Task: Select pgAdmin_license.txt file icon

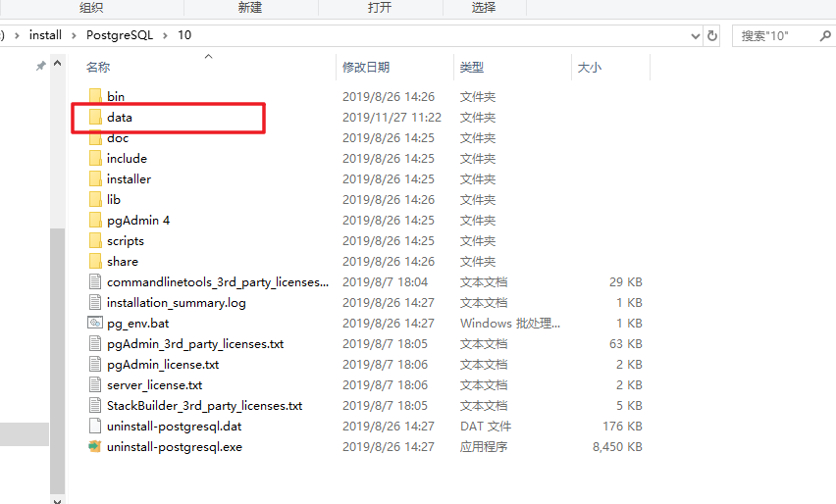Action: [x=95, y=365]
